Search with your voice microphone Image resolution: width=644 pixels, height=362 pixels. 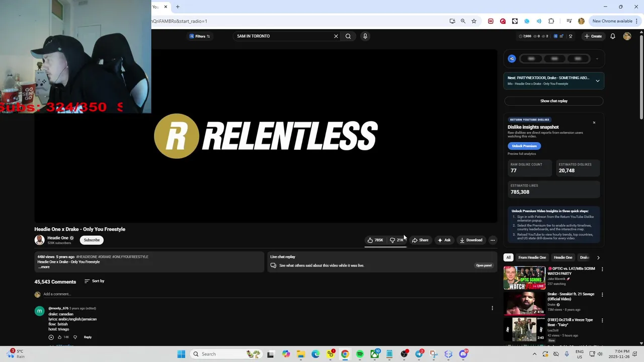point(365,36)
